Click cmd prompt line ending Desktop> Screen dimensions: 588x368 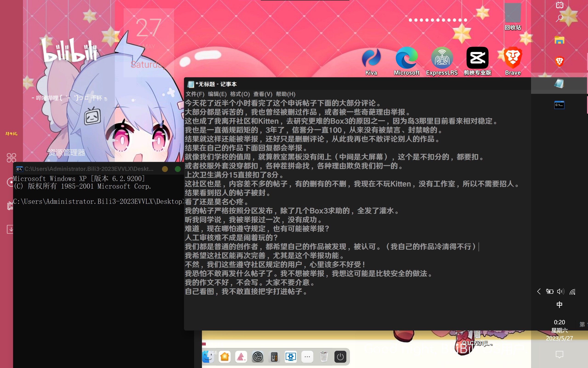(98, 201)
